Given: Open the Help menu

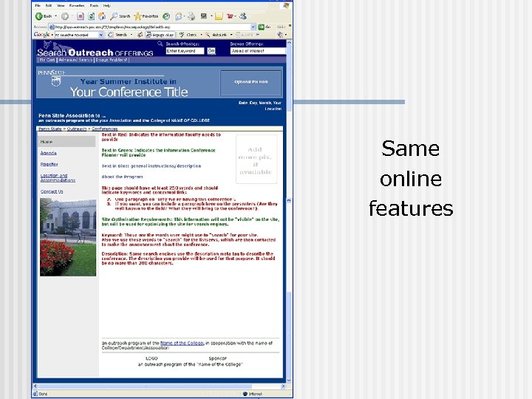Looking at the screenshot, I should (107, 5).
